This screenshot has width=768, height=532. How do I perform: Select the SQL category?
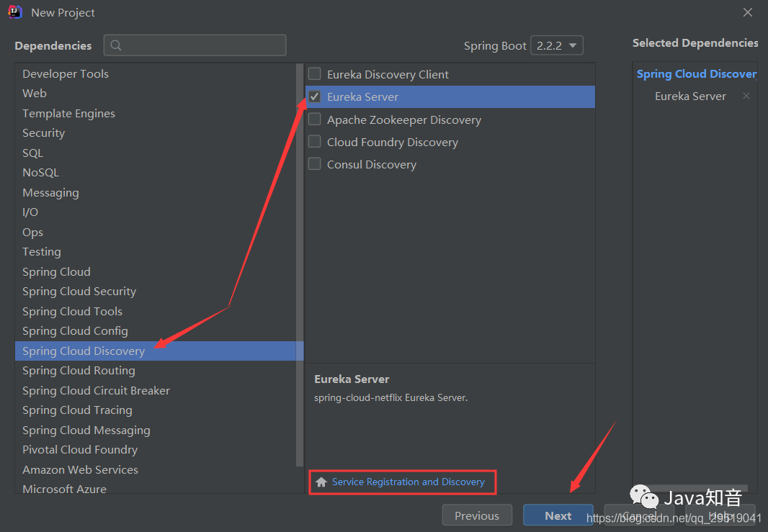tap(156, 153)
